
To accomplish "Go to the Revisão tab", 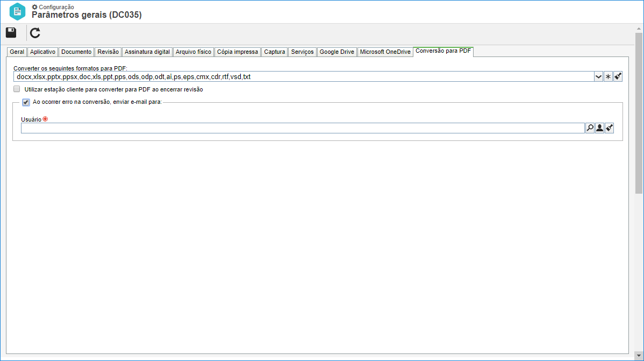I will [108, 52].
